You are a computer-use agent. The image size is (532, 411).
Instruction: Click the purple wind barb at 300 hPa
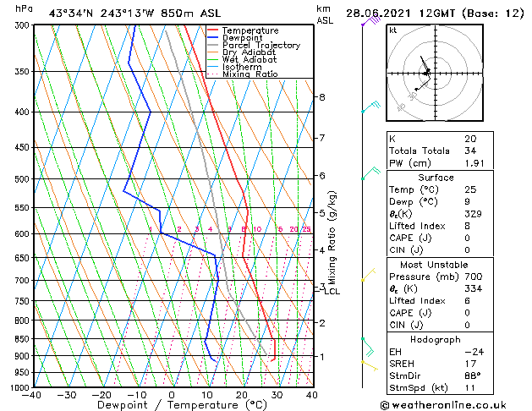[x=370, y=20]
